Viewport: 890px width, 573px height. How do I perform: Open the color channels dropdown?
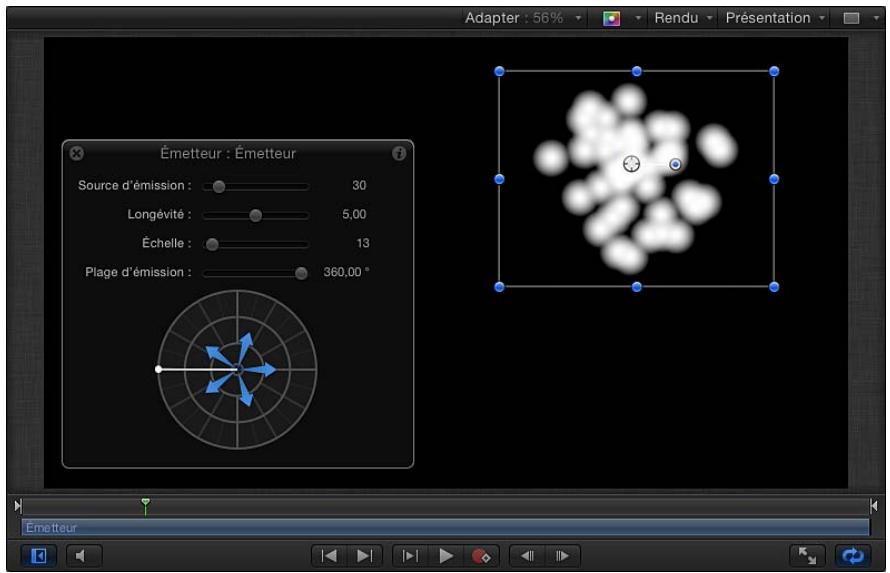tap(622, 18)
